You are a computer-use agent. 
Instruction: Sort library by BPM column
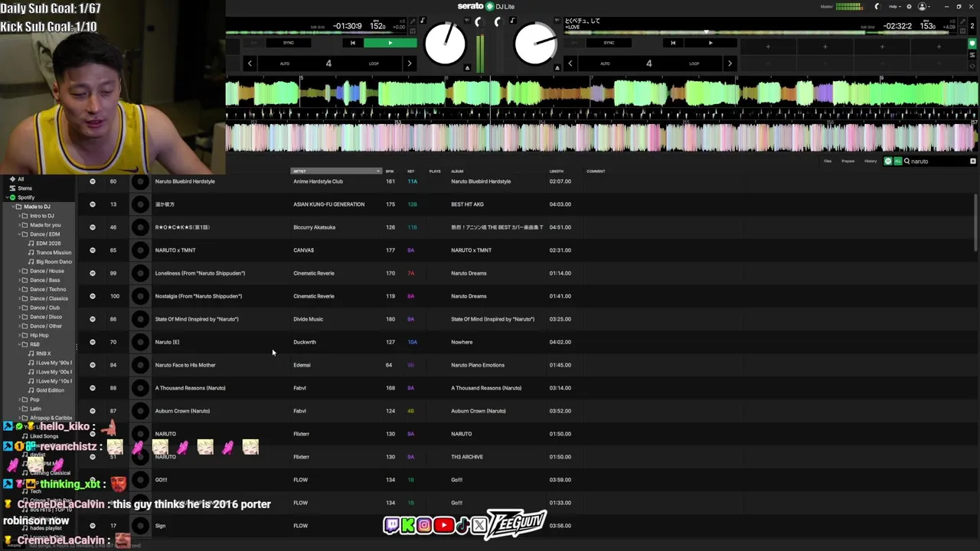point(390,171)
